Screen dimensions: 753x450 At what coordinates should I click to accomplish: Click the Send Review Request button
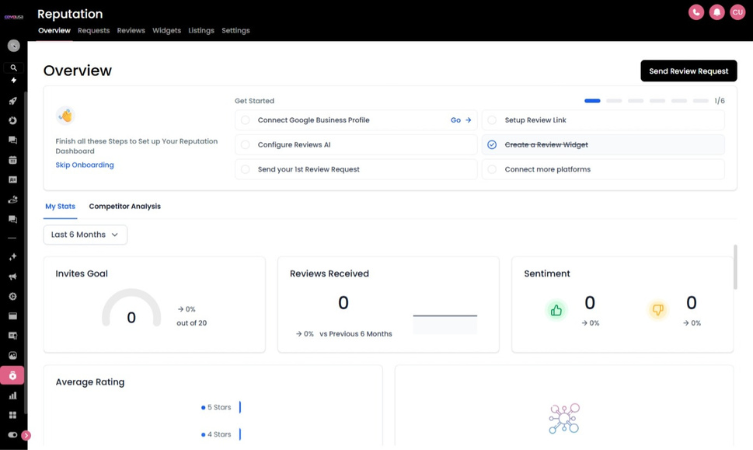point(688,71)
